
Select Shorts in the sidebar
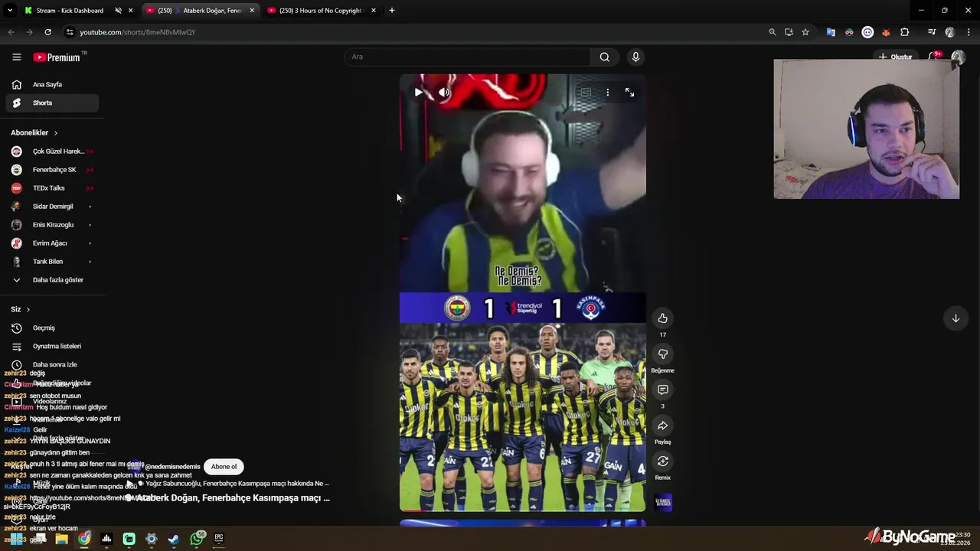52,103
